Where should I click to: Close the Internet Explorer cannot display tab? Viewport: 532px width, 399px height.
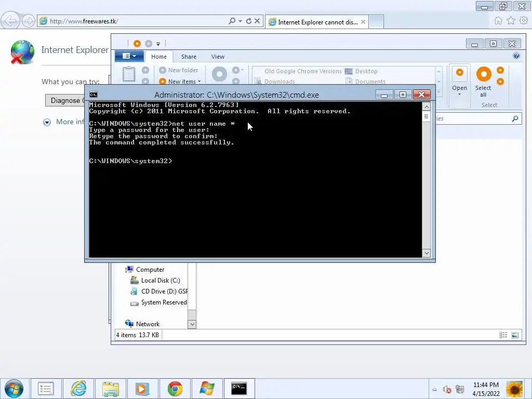pyautogui.click(x=363, y=22)
